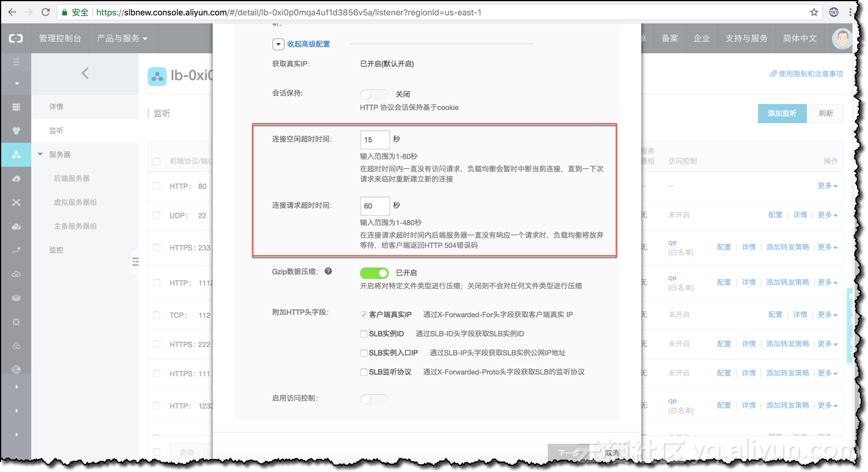This screenshot has width=868, height=472.
Task: Collapse the 服务器 tree section
Action: 41,154
